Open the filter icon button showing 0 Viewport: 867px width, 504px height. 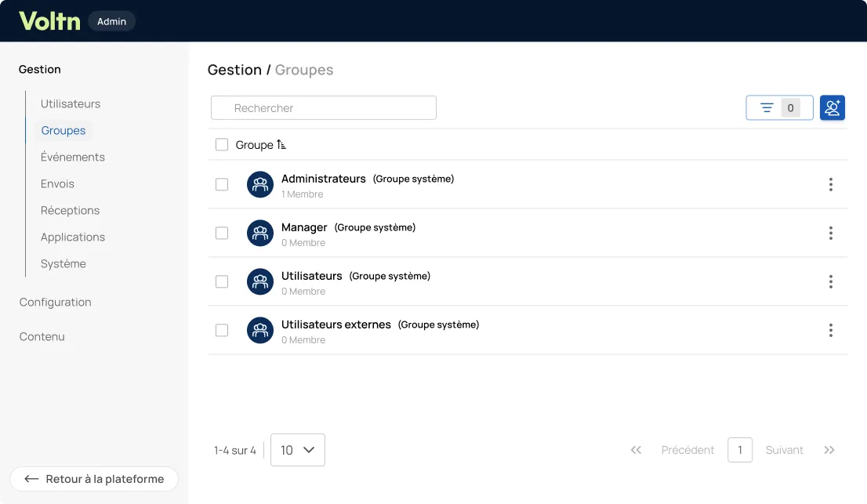click(779, 107)
